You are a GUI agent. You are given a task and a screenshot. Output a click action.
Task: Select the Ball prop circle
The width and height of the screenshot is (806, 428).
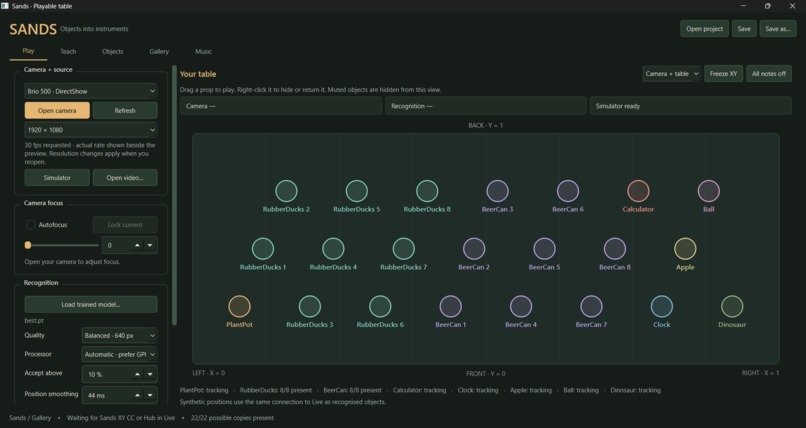(x=709, y=191)
